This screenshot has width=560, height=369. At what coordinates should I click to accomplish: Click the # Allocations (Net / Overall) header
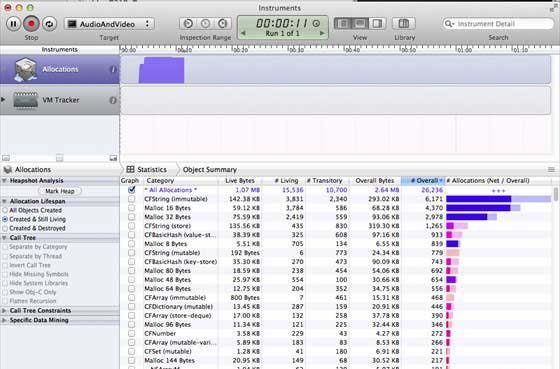click(499, 181)
